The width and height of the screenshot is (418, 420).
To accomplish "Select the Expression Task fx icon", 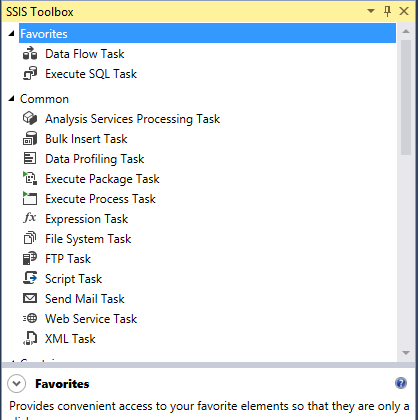I will pyautogui.click(x=30, y=218).
